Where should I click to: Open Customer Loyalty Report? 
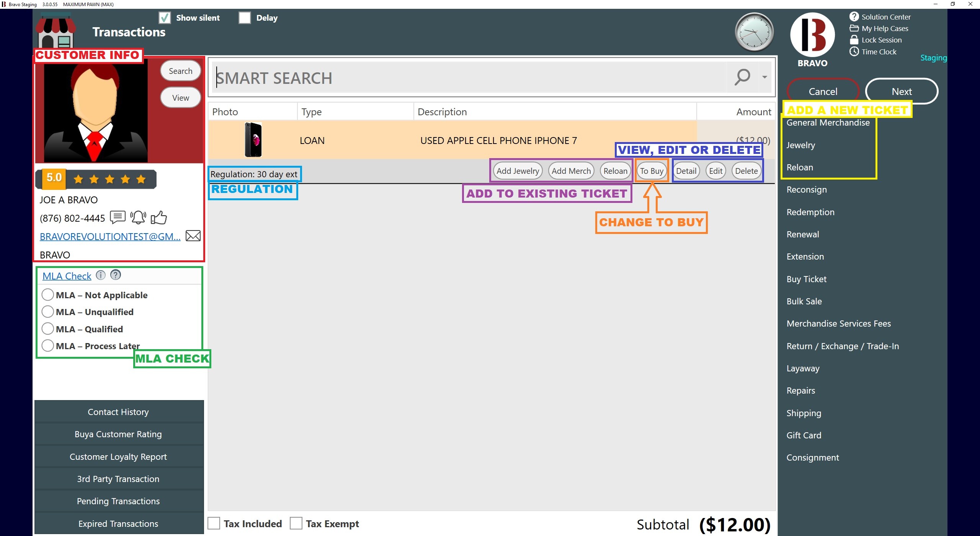coord(119,456)
